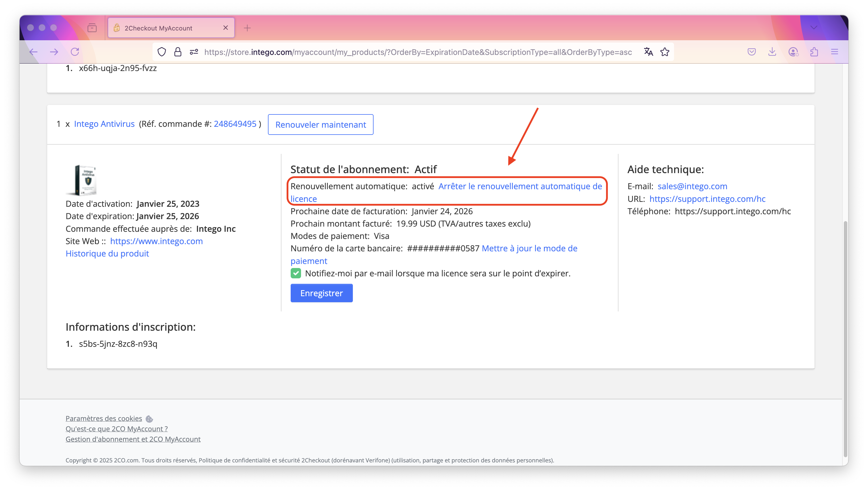This screenshot has width=868, height=490.
Task: Open Gestion d'abonnement et 2CO MyAccount link
Action: (133, 439)
